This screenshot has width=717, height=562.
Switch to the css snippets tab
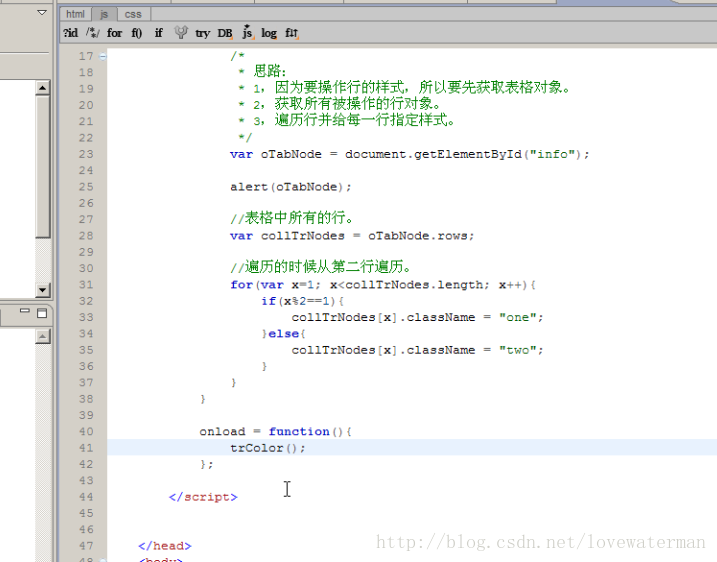pyautogui.click(x=133, y=14)
